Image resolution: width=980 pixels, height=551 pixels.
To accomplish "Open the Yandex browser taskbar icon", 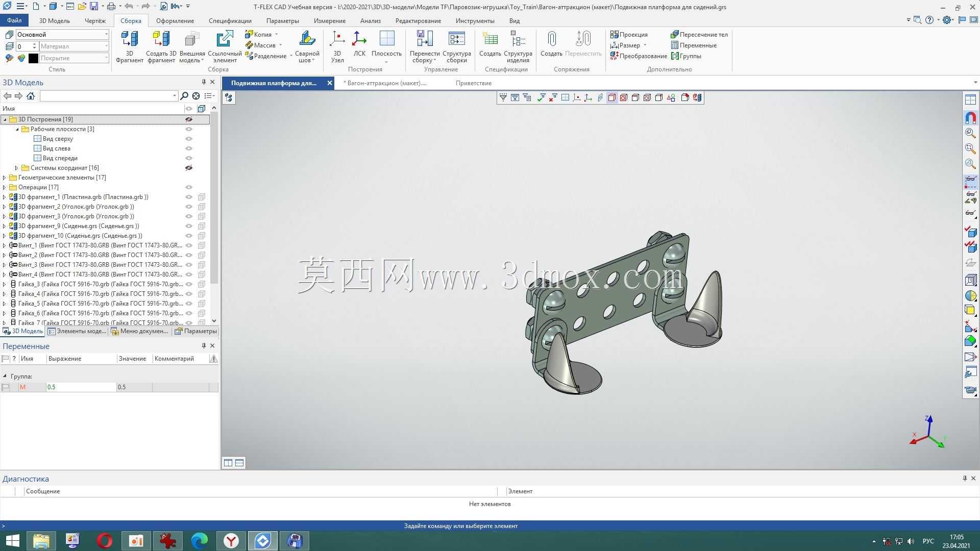I will coord(231,541).
